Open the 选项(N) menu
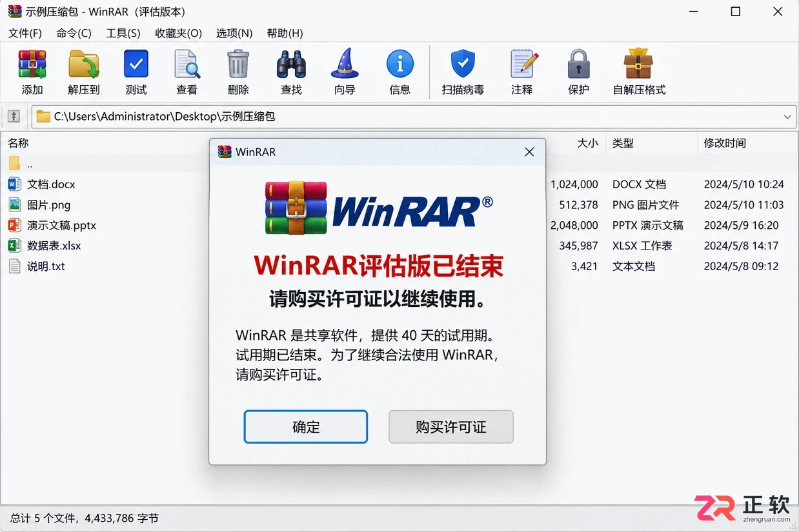799x532 pixels. coord(234,33)
